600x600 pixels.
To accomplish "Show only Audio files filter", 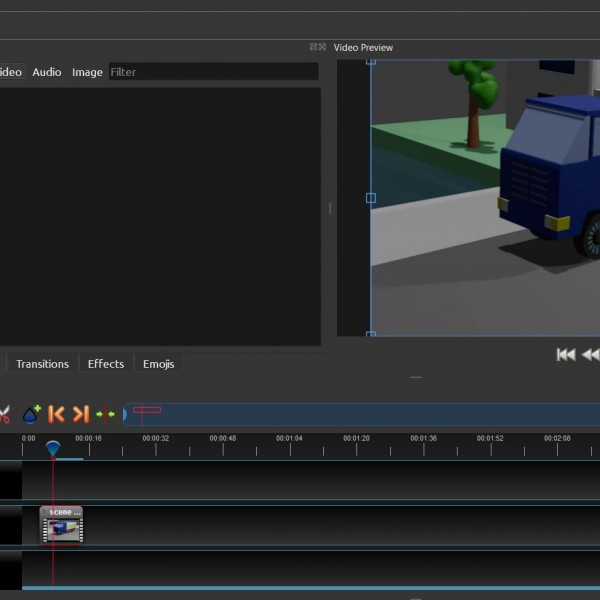I will [x=46, y=72].
